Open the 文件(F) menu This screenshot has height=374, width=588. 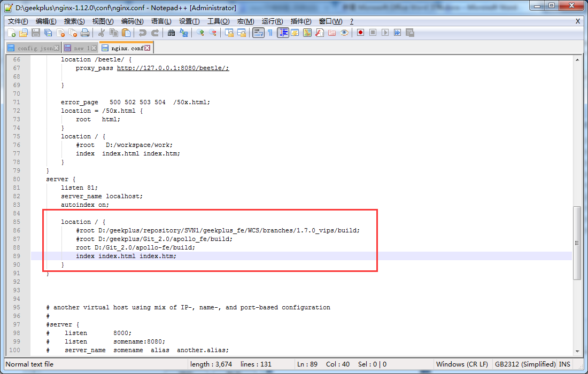[x=18, y=21]
